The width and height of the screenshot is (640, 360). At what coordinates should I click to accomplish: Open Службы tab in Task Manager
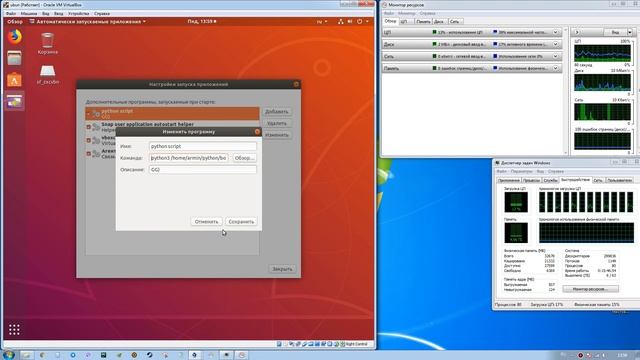click(x=550, y=180)
